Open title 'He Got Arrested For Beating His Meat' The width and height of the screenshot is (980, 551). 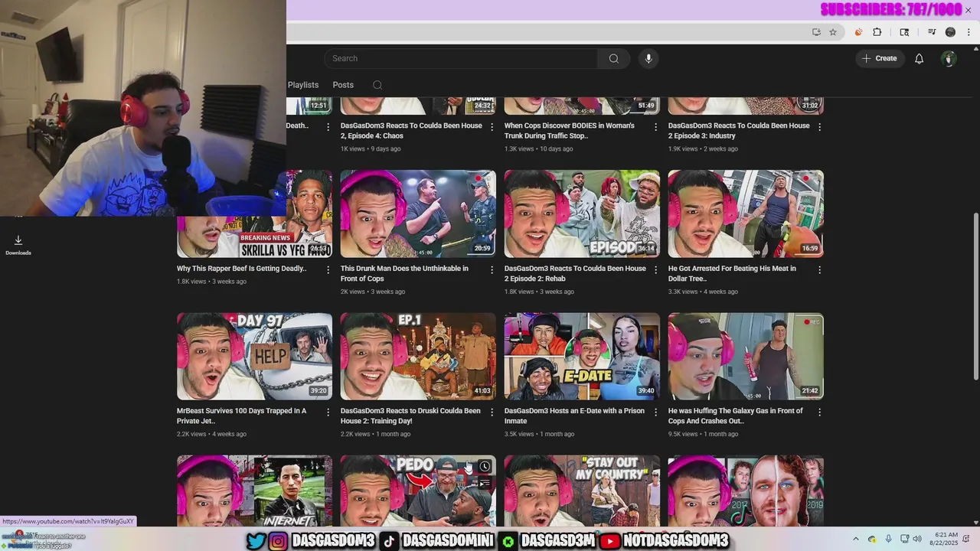coord(732,274)
